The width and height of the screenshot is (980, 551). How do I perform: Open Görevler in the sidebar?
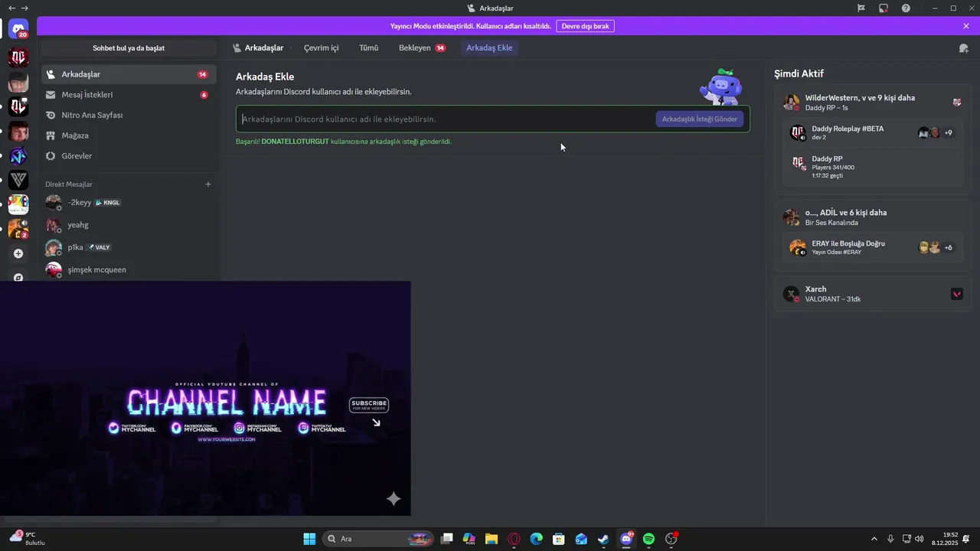coord(129,155)
